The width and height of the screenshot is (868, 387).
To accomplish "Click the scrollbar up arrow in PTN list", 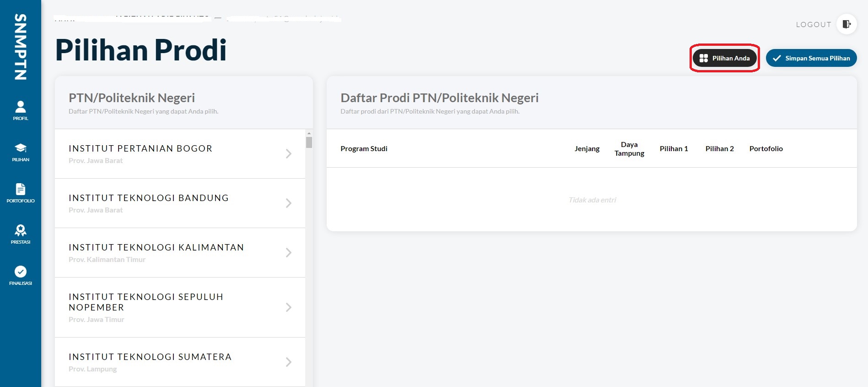I will click(x=309, y=133).
